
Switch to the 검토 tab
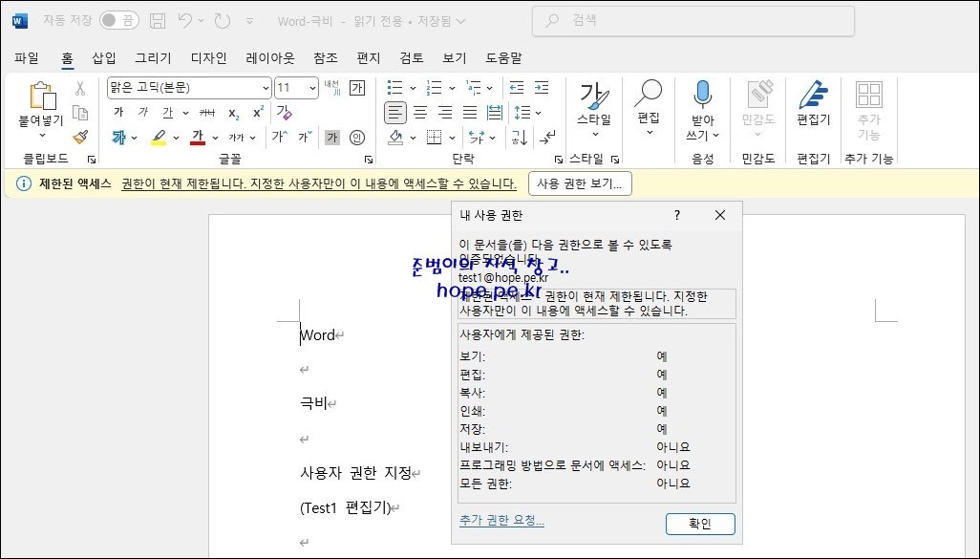(x=412, y=58)
